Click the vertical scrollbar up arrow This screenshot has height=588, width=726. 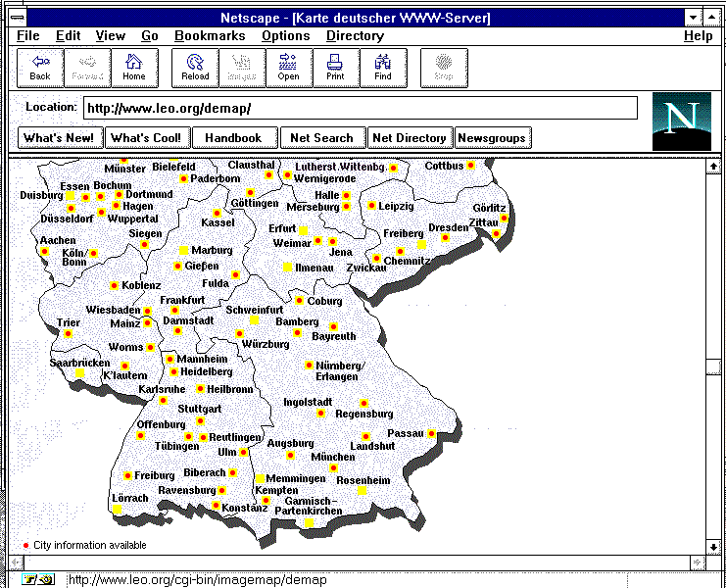[x=713, y=166]
